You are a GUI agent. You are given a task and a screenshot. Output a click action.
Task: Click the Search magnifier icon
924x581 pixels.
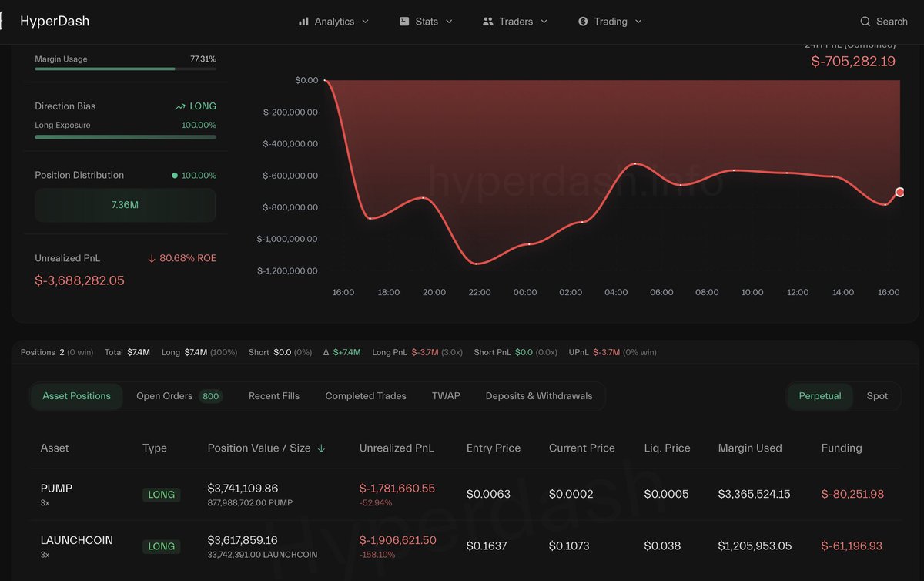click(865, 22)
